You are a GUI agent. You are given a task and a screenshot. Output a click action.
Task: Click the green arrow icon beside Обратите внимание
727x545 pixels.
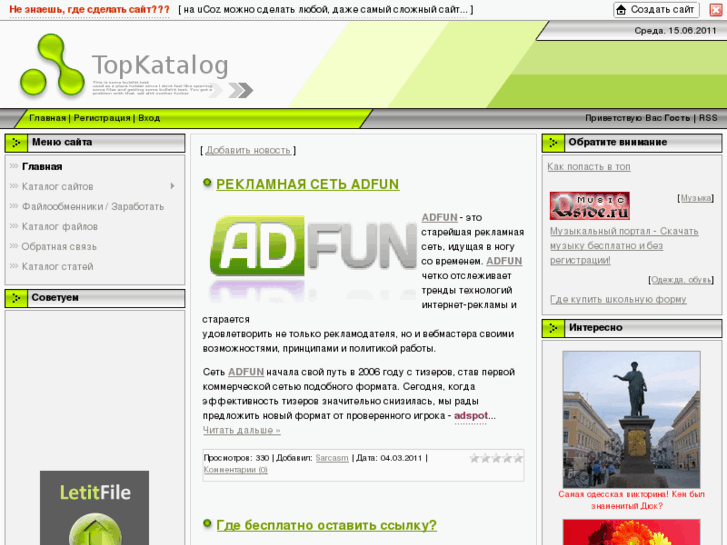point(553,143)
